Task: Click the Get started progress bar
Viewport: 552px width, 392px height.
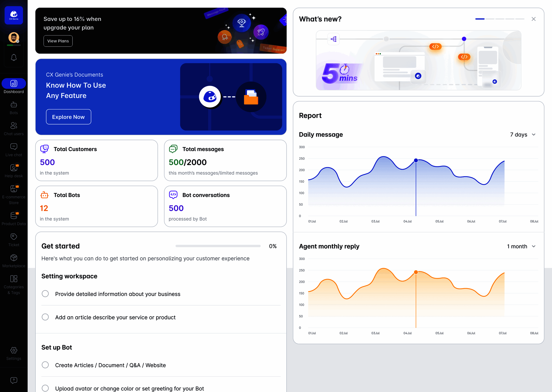Action: pos(218,246)
